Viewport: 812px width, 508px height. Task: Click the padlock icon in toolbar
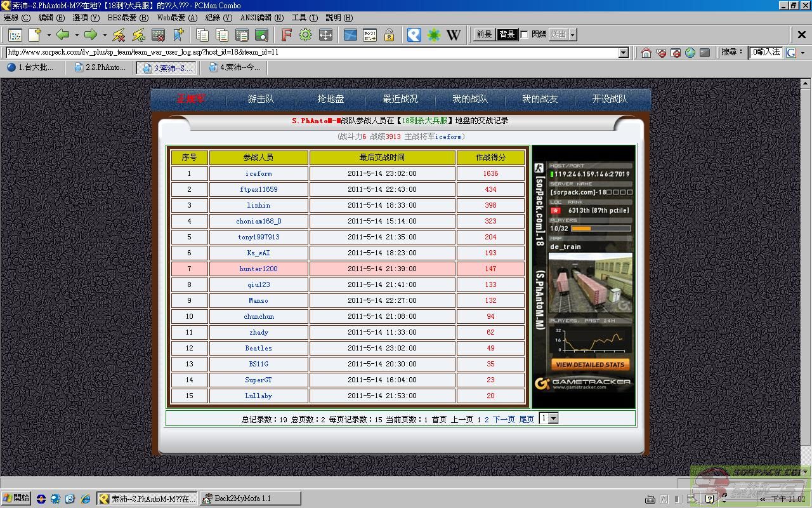[x=389, y=35]
